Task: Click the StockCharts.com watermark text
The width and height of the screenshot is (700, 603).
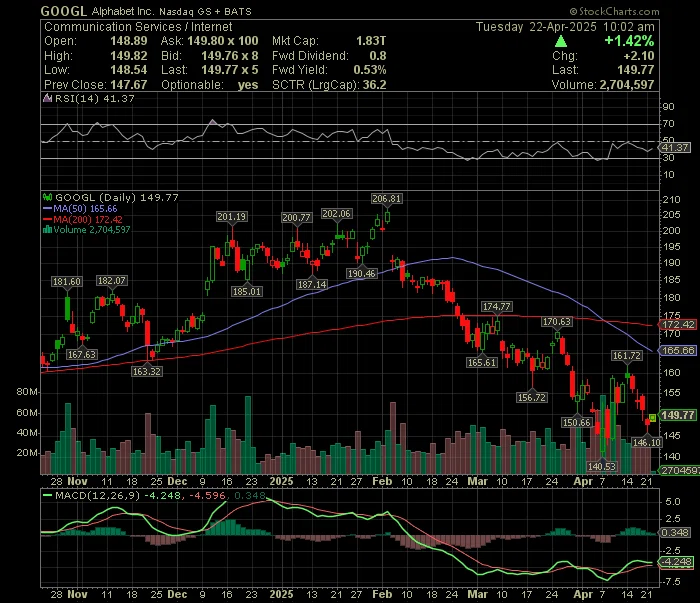Action: pyautogui.click(x=615, y=12)
